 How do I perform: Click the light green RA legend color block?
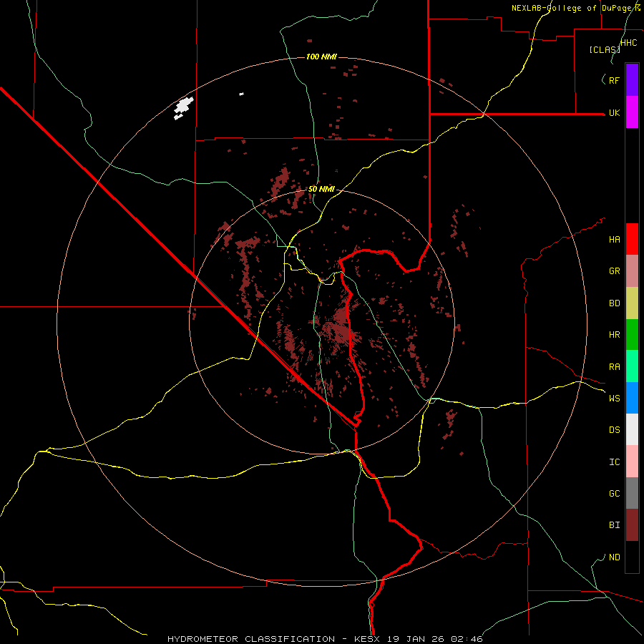point(632,366)
